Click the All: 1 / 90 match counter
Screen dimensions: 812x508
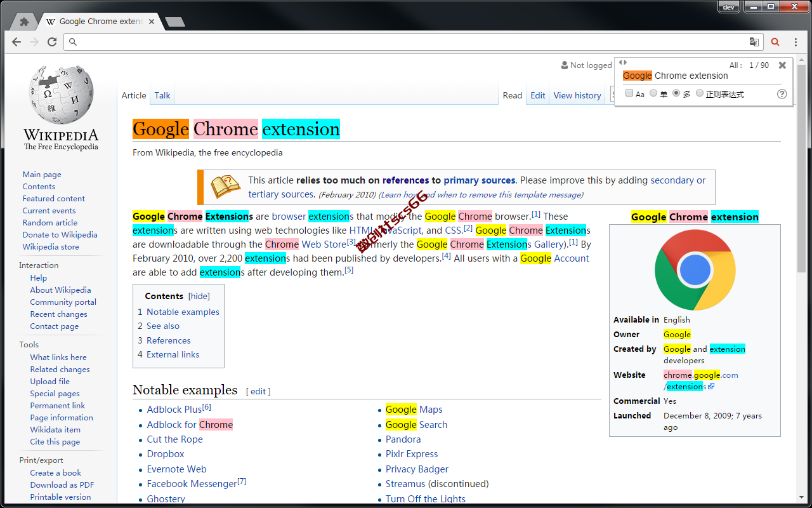pos(749,65)
